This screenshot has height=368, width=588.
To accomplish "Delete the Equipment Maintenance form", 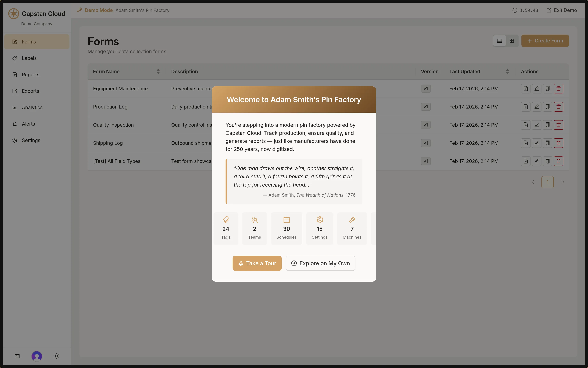I will coord(558,89).
